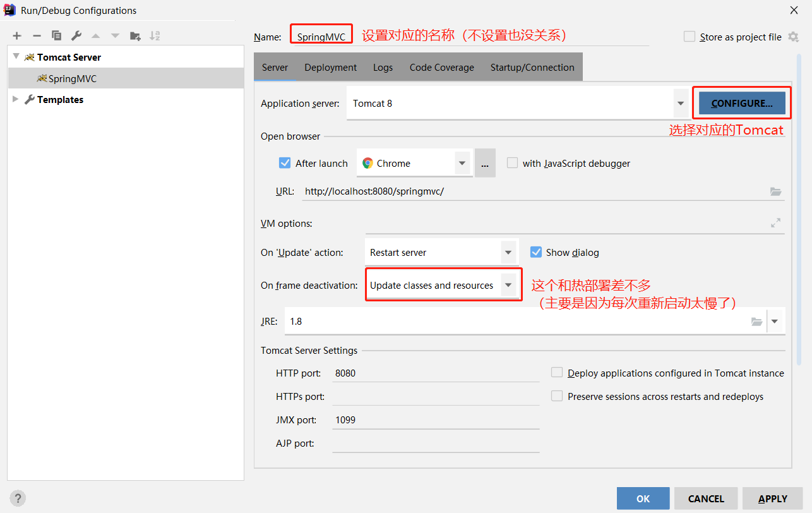The height and width of the screenshot is (513, 812).
Task: Browse folder icon in JRE field
Action: tap(756, 322)
